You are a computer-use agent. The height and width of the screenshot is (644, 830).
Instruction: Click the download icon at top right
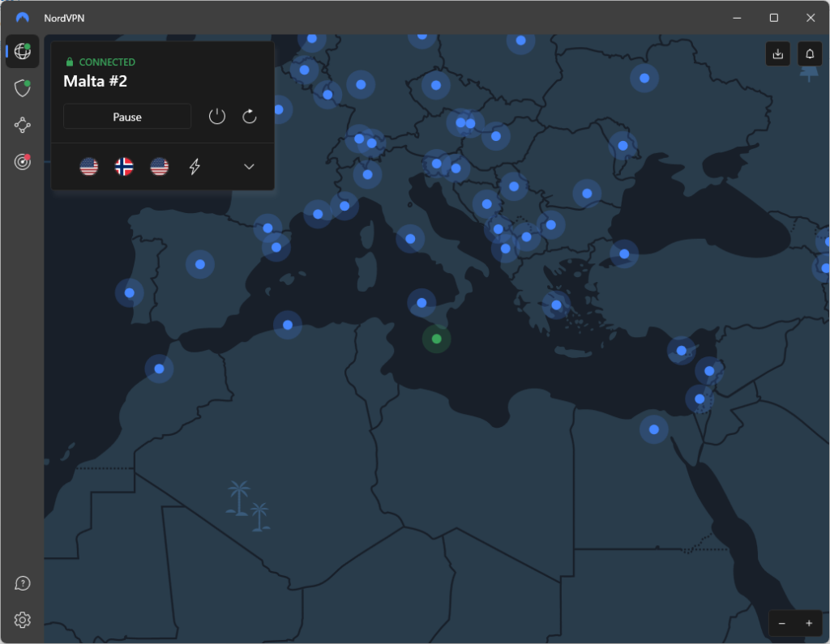click(778, 54)
